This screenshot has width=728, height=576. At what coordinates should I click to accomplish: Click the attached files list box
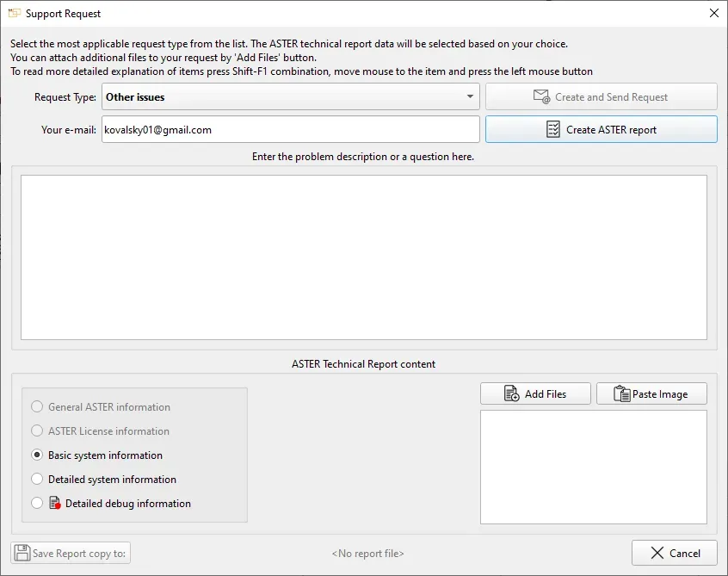coord(593,467)
